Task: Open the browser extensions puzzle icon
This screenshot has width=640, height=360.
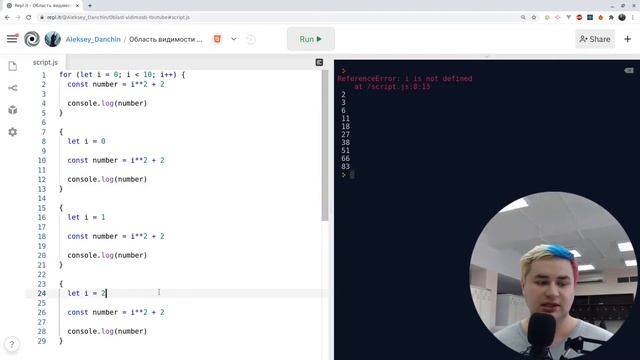Action: point(611,18)
